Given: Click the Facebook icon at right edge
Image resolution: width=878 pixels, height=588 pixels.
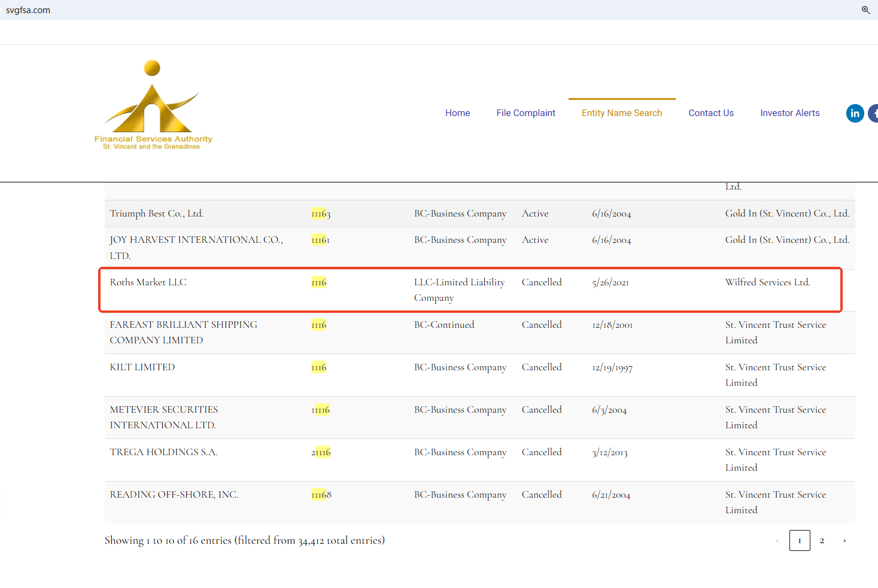Looking at the screenshot, I should [x=874, y=113].
